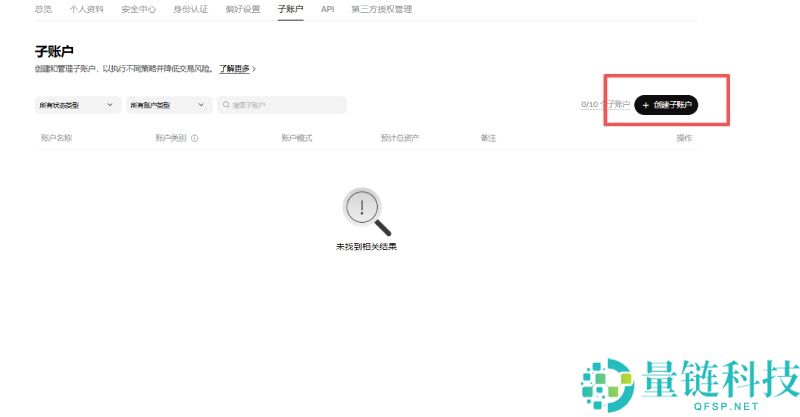Focus the 搜索子账户 search field
The height and width of the screenshot is (417, 800).
(x=282, y=105)
